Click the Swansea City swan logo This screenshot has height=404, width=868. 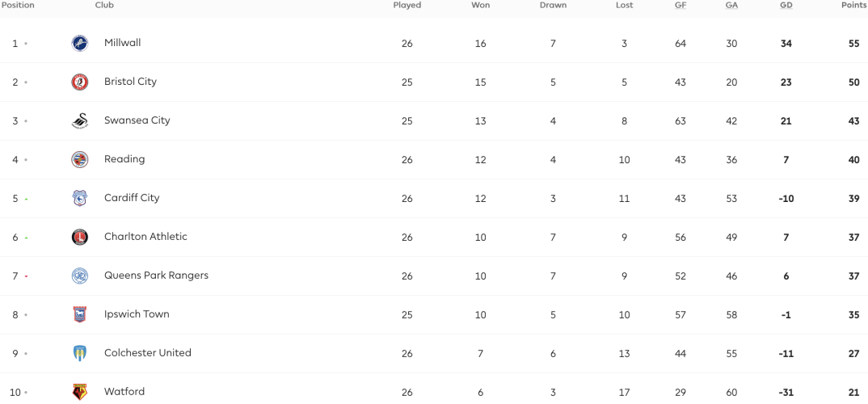(80, 120)
